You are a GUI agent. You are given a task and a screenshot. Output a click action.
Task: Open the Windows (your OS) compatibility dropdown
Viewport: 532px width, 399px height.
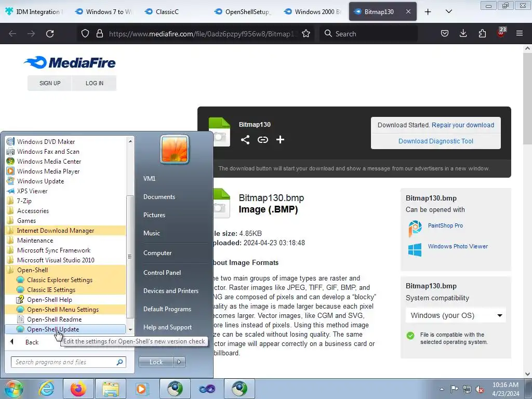click(x=456, y=315)
